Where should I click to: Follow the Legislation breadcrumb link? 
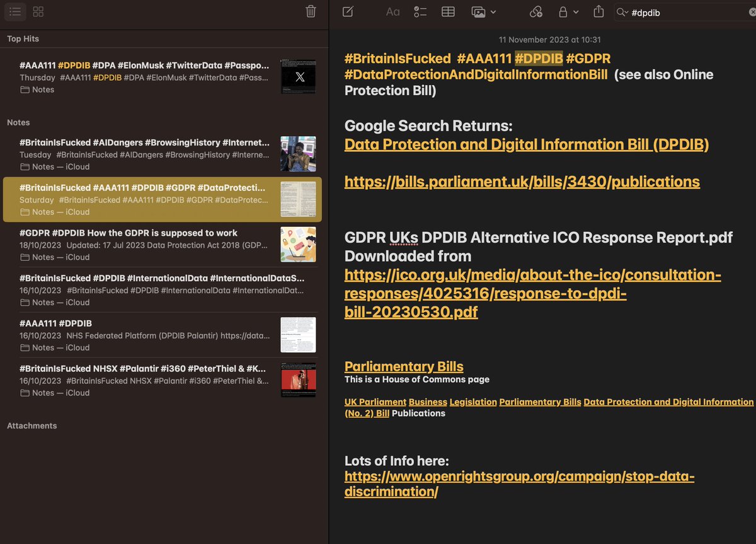pos(473,402)
